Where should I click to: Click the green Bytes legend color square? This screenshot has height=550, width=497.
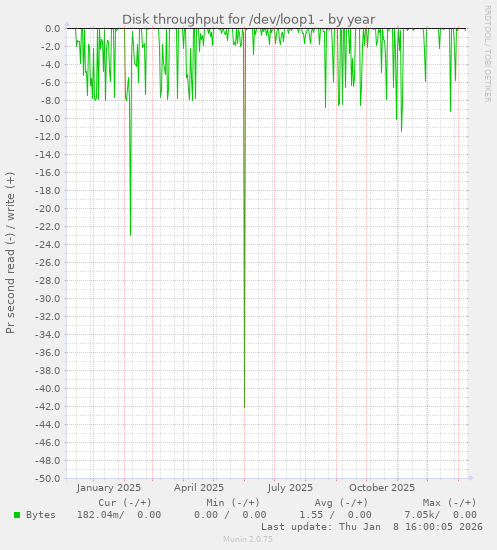coord(17,515)
